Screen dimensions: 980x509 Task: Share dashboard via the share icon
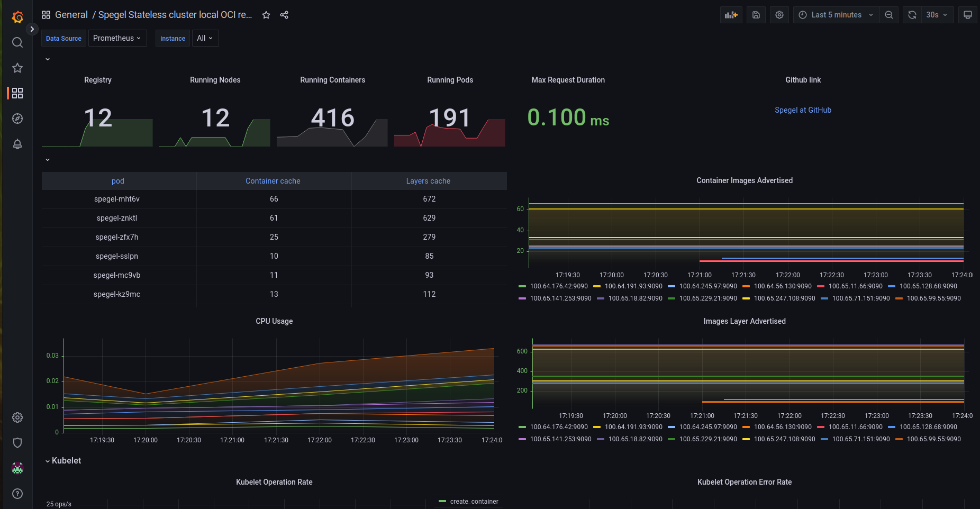(284, 15)
